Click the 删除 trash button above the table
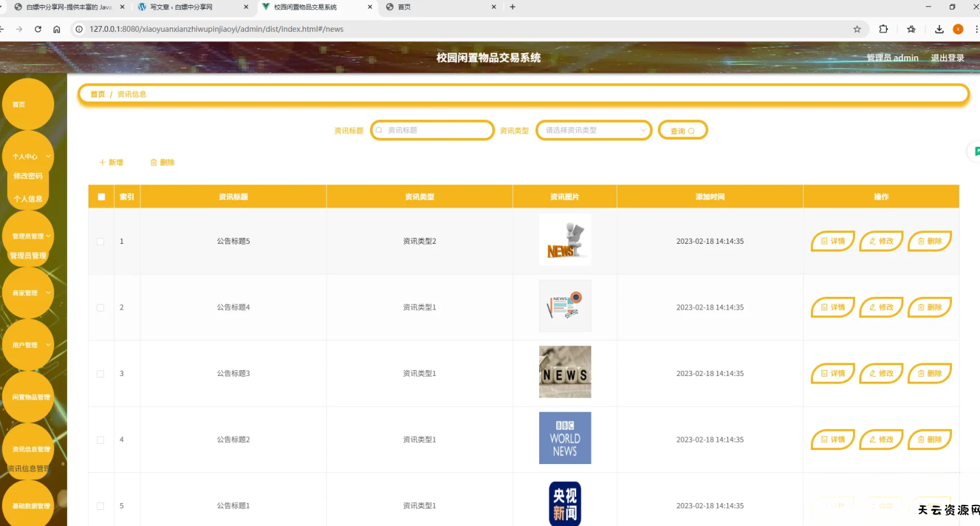Viewport: 980px width, 526px height. click(x=163, y=163)
